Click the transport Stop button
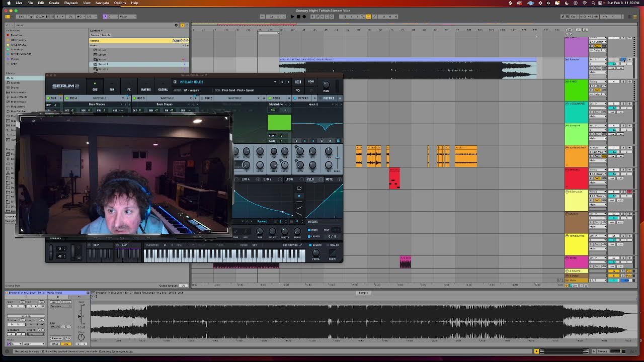The height and width of the screenshot is (362, 644). coord(298,17)
